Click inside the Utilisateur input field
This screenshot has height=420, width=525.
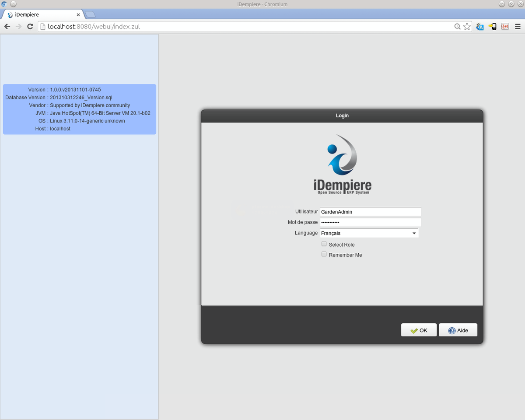click(370, 212)
